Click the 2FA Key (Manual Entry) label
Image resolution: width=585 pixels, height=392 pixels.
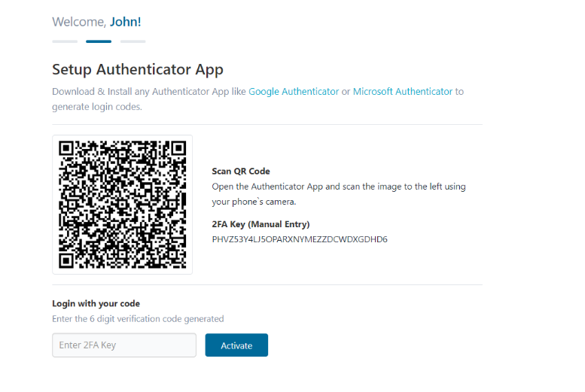click(261, 224)
